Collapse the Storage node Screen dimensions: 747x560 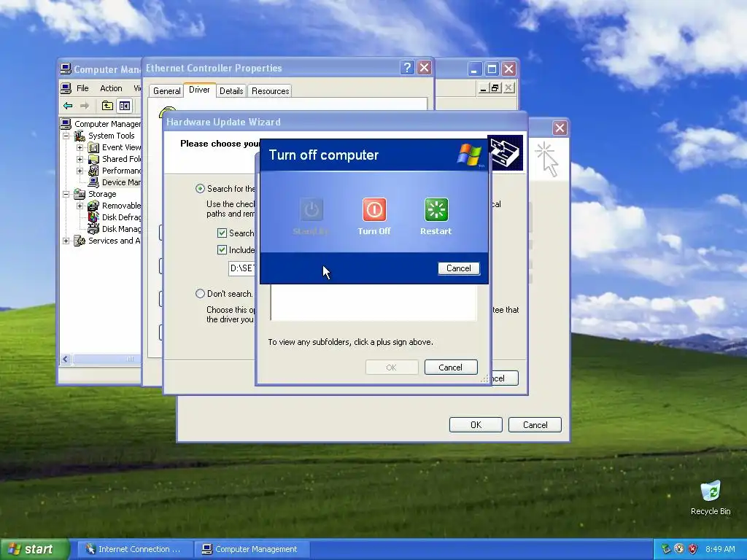pos(66,194)
